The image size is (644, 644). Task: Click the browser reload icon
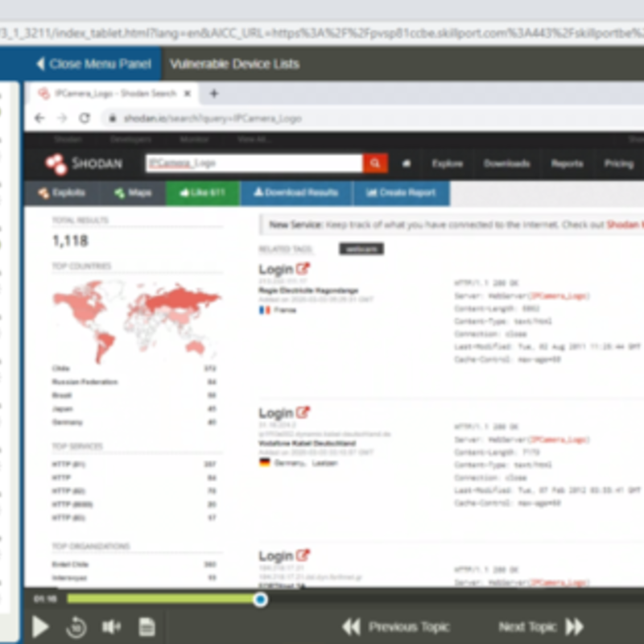coord(84,118)
